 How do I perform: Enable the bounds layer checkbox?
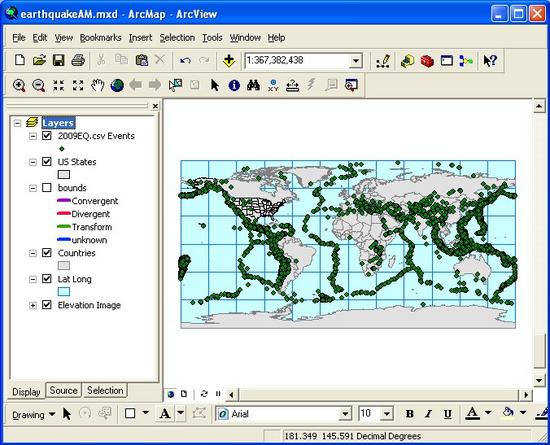click(x=47, y=188)
